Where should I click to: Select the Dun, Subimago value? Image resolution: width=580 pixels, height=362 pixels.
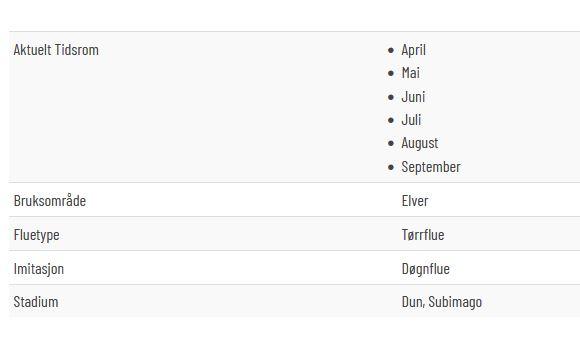(x=442, y=302)
